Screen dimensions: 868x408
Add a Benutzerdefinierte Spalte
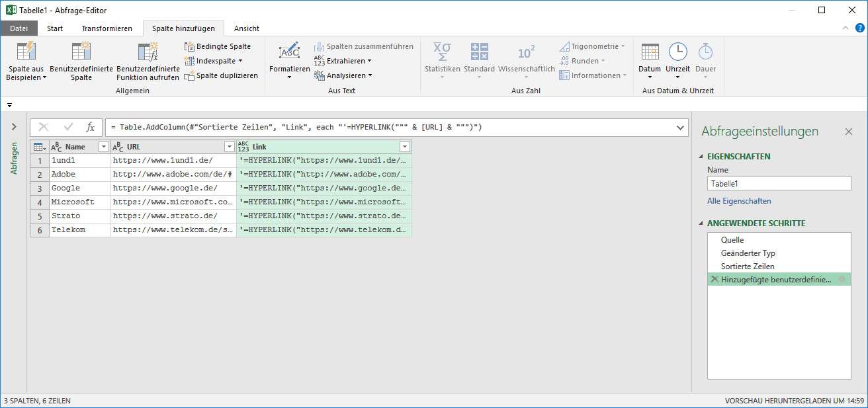coord(81,61)
